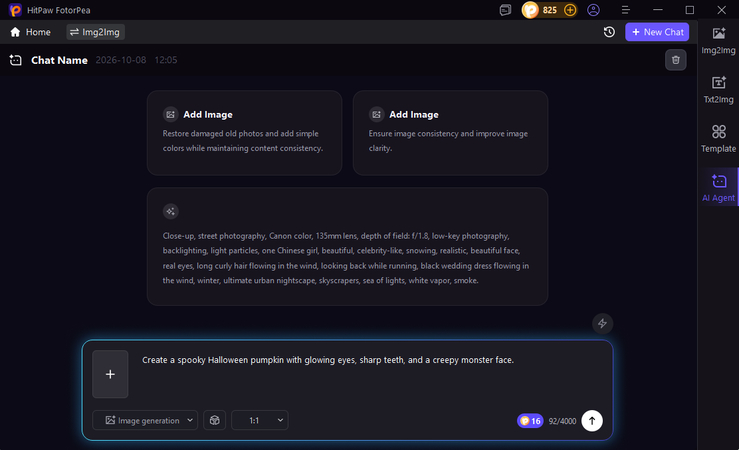Click the 12:05 chat time
Viewport: 739px width, 450px height.
click(166, 60)
